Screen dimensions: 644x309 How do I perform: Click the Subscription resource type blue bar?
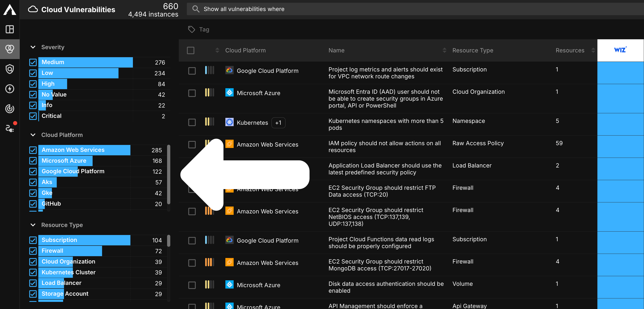click(x=84, y=240)
